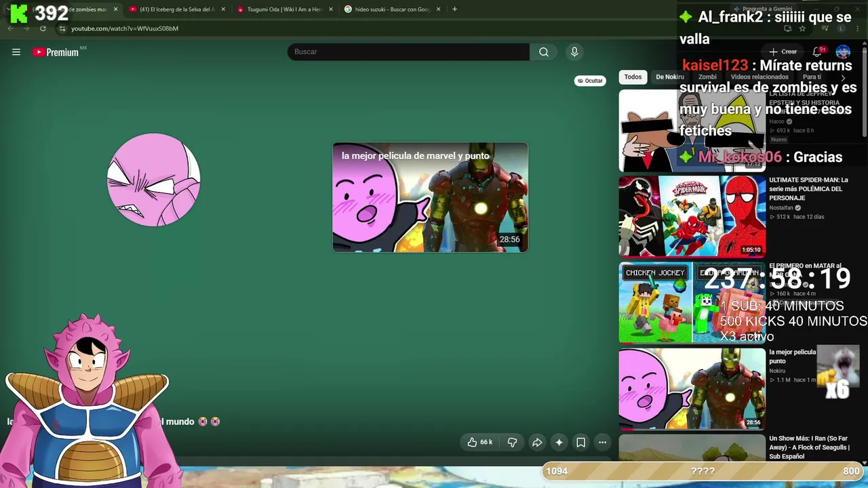Open the Ultimate Spider-Man video thumbnail
This screenshot has width=868, height=488.
click(692, 216)
